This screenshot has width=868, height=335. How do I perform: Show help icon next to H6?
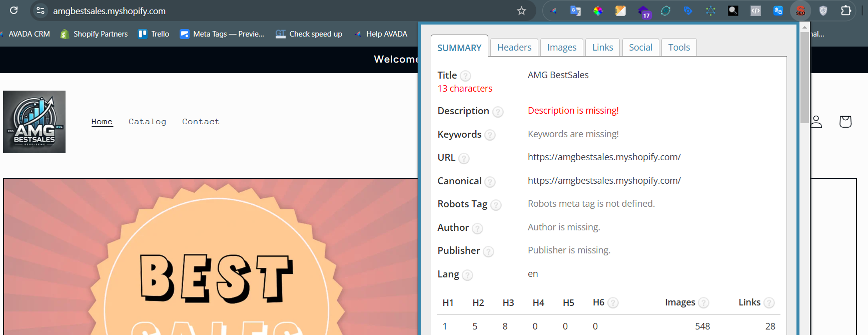pos(613,303)
